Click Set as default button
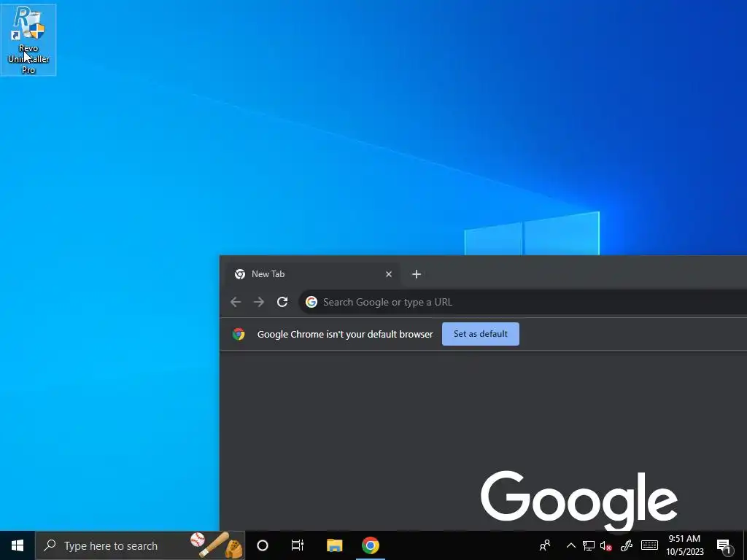 click(x=480, y=334)
